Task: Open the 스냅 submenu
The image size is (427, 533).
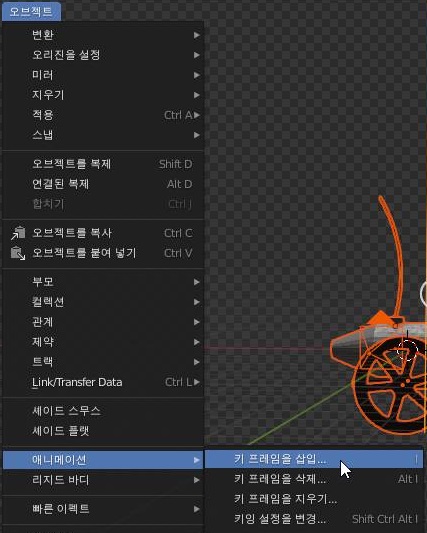Action: pyautogui.click(x=103, y=135)
